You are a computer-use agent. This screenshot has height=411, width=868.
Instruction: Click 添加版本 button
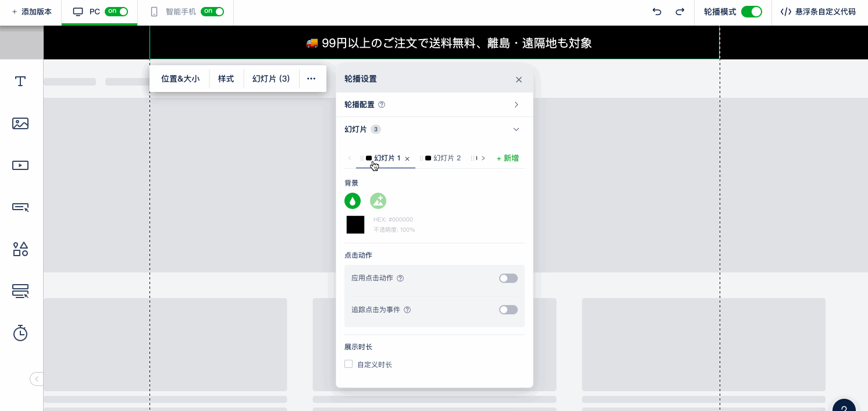[31, 12]
